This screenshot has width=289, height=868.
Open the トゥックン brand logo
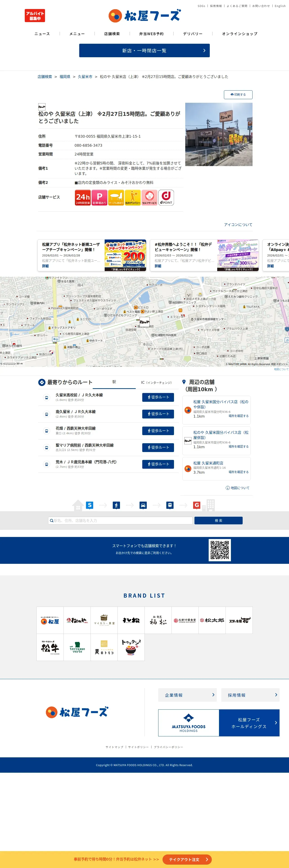click(131, 647)
